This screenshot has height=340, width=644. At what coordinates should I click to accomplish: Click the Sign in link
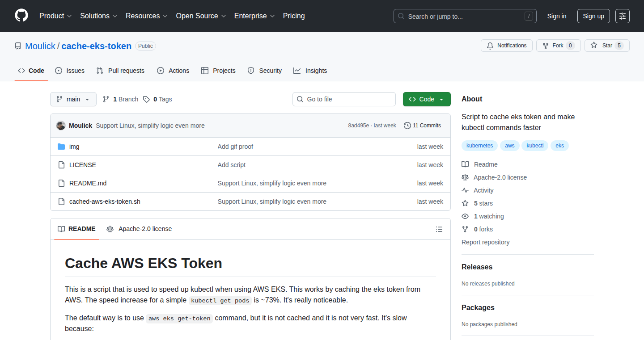(x=557, y=16)
